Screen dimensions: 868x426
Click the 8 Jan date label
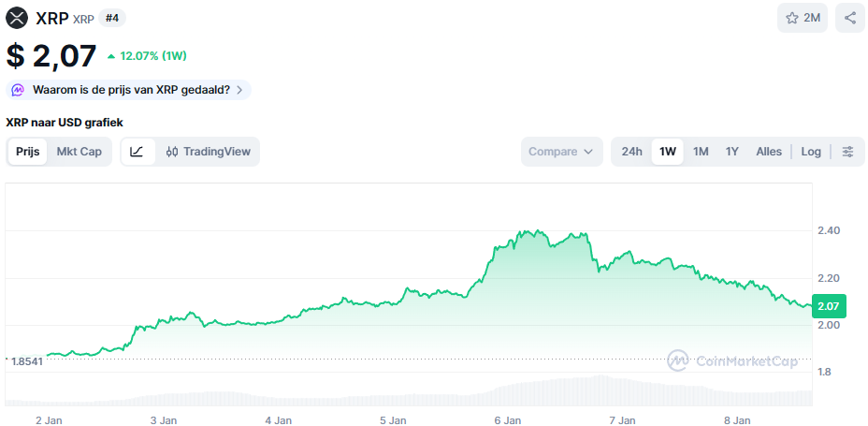pyautogui.click(x=737, y=420)
